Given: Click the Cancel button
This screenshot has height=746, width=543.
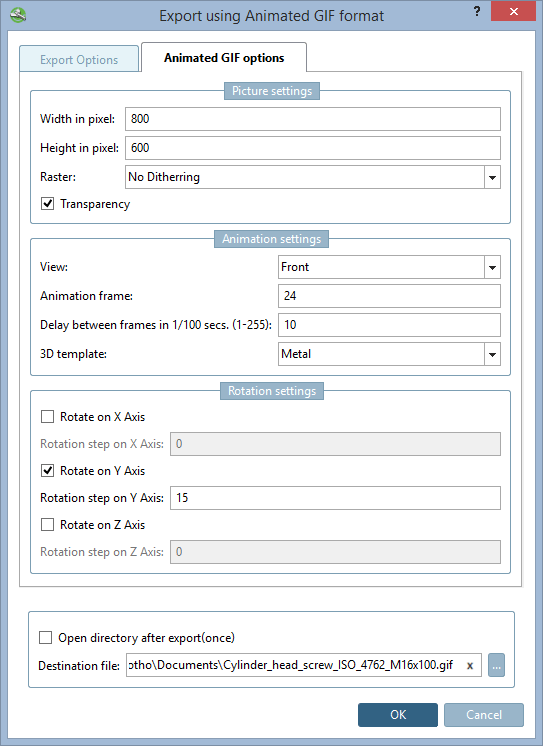Looking at the screenshot, I should (x=484, y=715).
